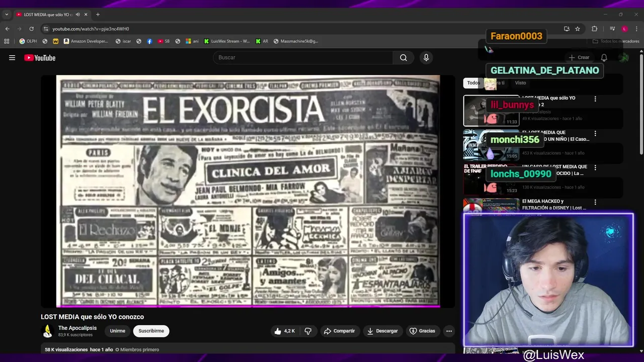The height and width of the screenshot is (362, 644).
Task: Like the video with thumbs up
Action: [284, 331]
